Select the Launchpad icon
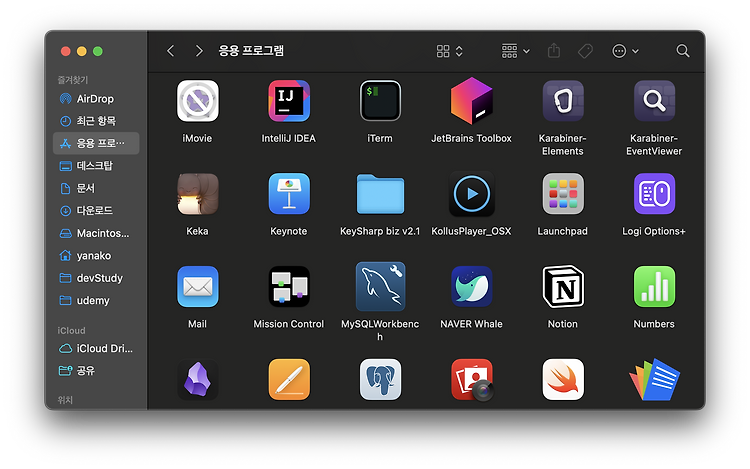This screenshot has height=469, width=750. click(x=563, y=194)
